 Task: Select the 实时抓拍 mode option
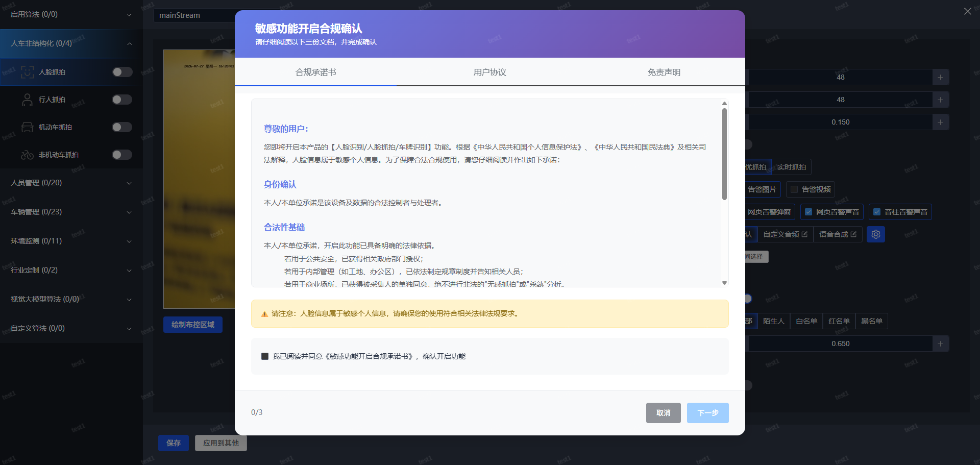click(x=792, y=167)
